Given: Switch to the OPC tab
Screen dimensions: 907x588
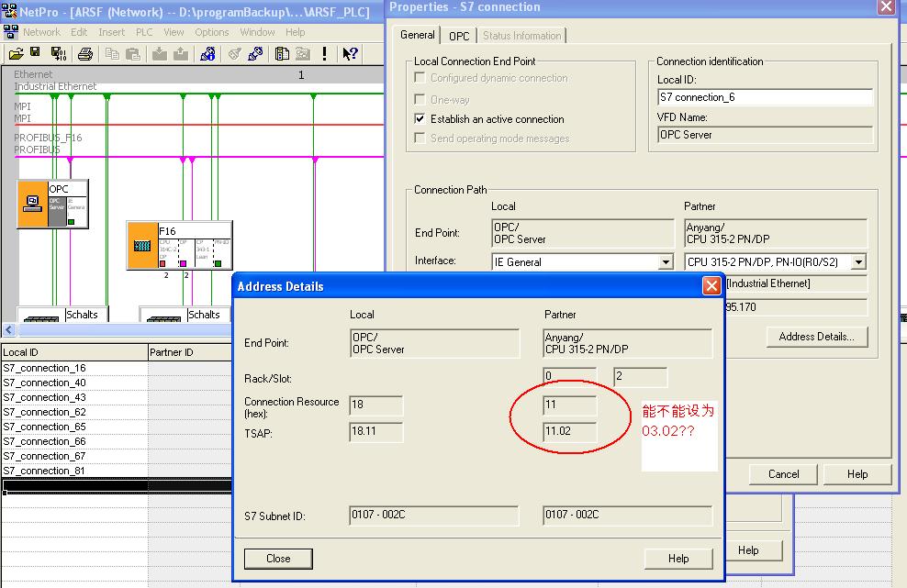Looking at the screenshot, I should 459,36.
